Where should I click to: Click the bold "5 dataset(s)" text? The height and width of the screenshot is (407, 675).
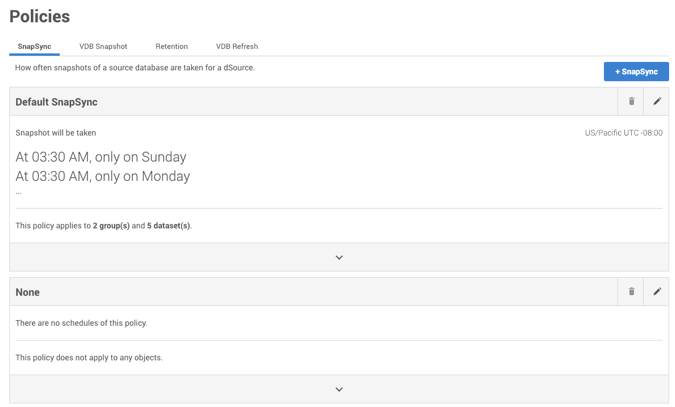point(168,226)
